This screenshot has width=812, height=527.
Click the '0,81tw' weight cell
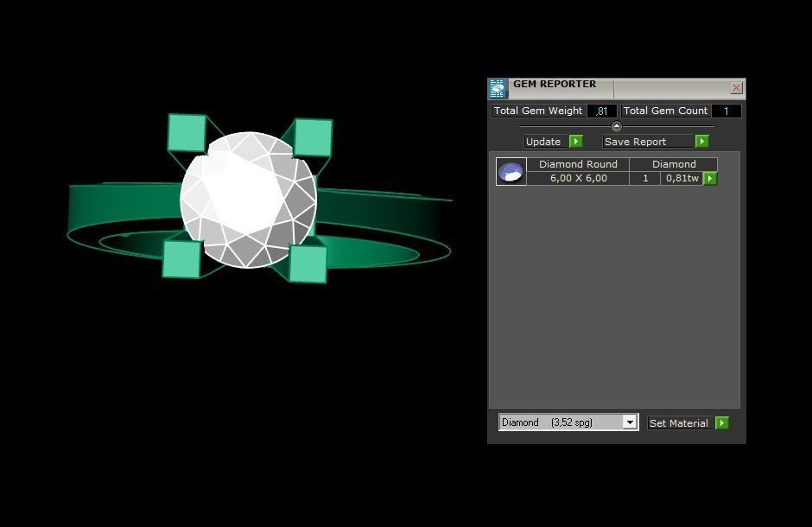[682, 178]
